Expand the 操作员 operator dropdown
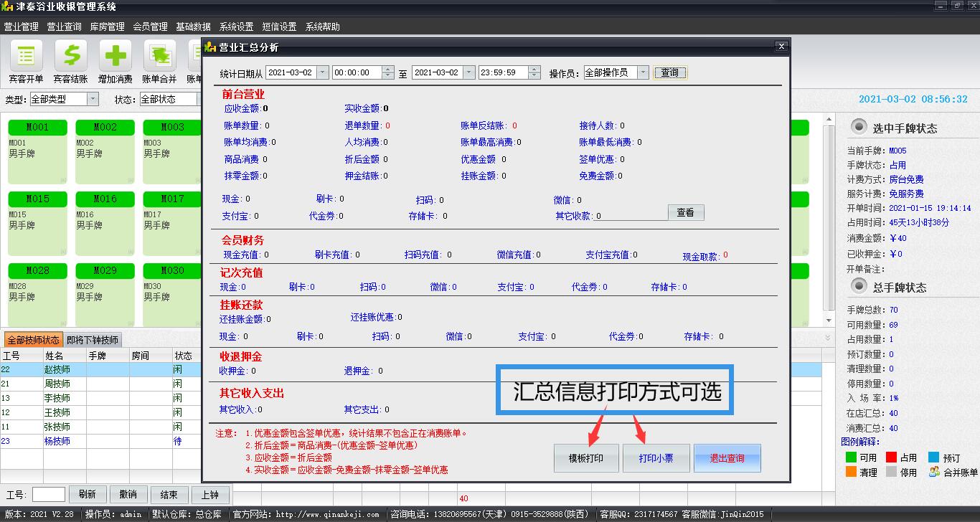Viewport: 980px width, 522px height. click(x=642, y=72)
